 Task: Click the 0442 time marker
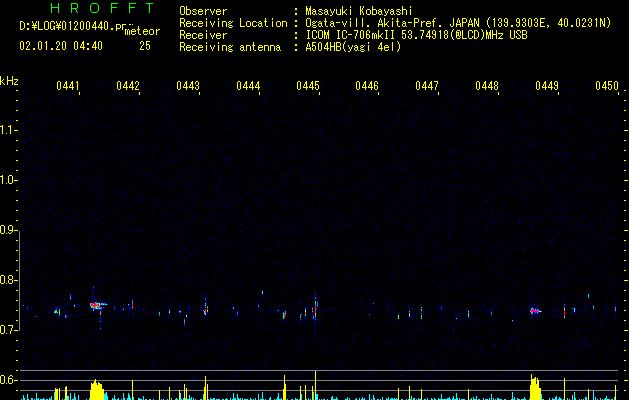click(x=128, y=86)
